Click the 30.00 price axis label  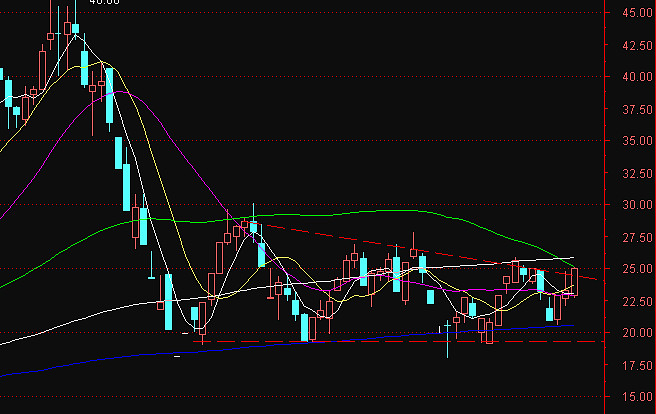pyautogui.click(x=632, y=205)
